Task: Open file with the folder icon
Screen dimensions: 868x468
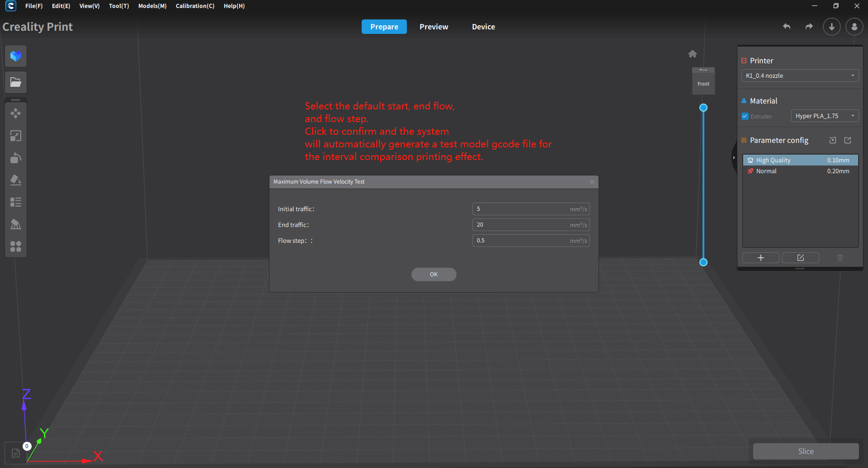Action: click(16, 82)
